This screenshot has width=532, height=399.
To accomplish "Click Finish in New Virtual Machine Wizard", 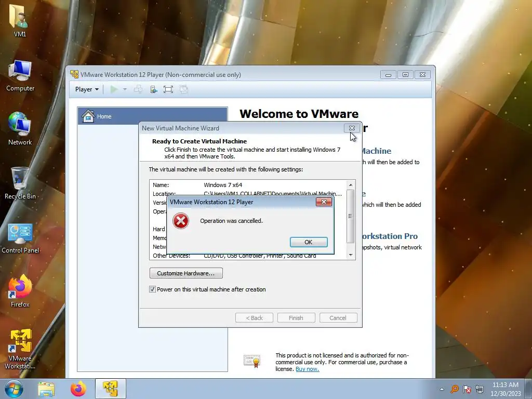I will coord(296,318).
